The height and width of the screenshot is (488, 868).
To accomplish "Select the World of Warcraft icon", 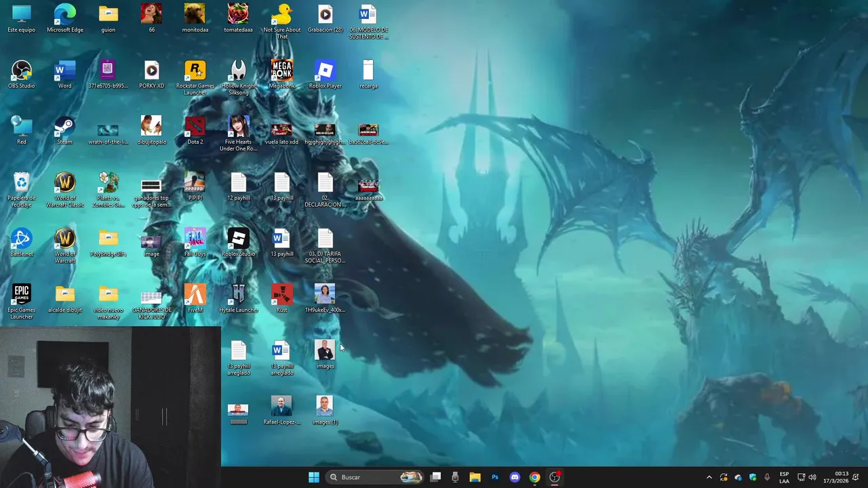I will (x=65, y=245).
